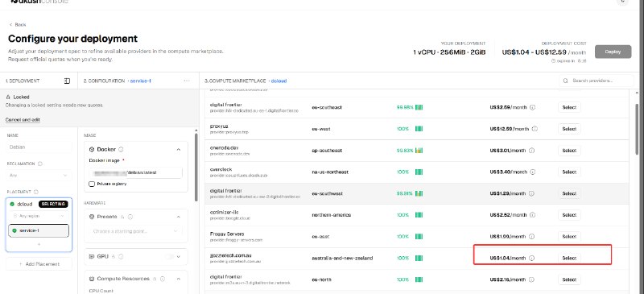Click info icon beside US$2.52/month price
This screenshot has height=294, width=644.
[532, 215]
